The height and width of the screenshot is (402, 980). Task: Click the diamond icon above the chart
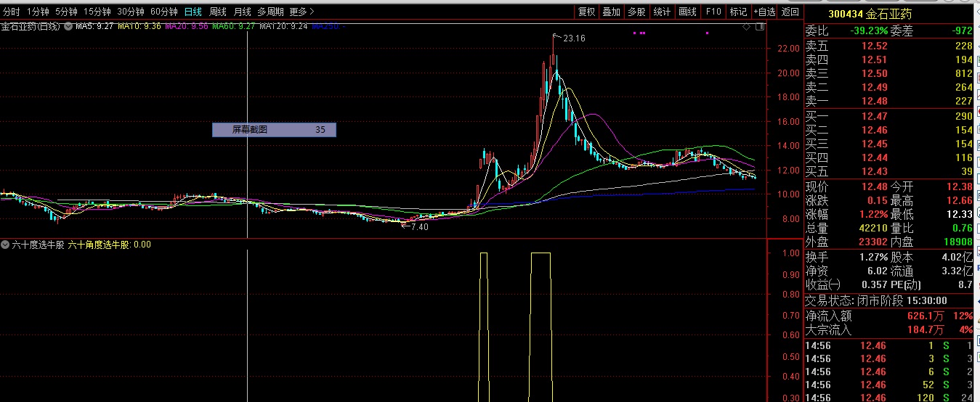[747, 27]
